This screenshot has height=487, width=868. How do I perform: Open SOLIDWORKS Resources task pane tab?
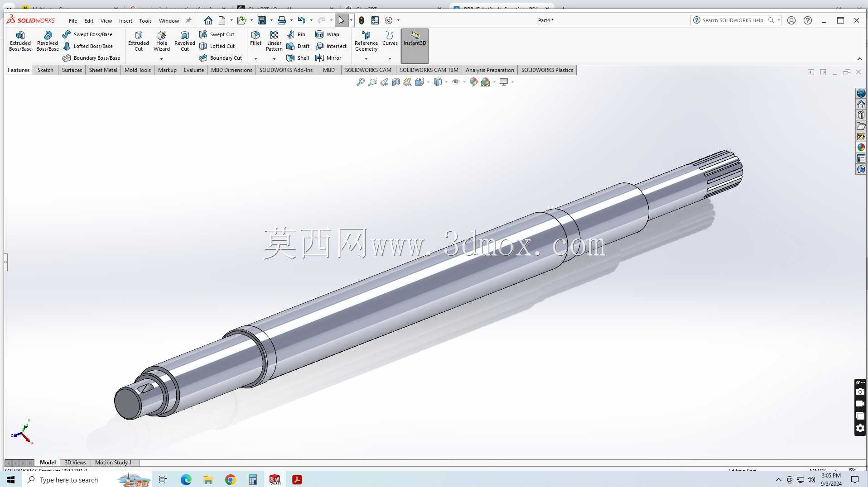tap(861, 104)
